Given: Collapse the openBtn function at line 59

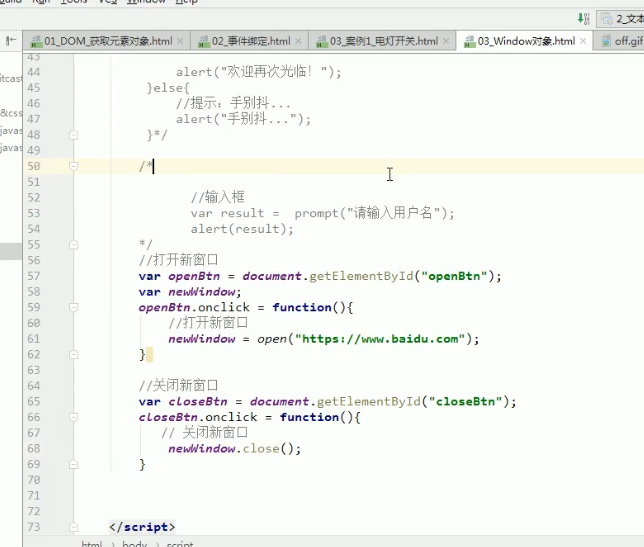Looking at the screenshot, I should coord(74,307).
